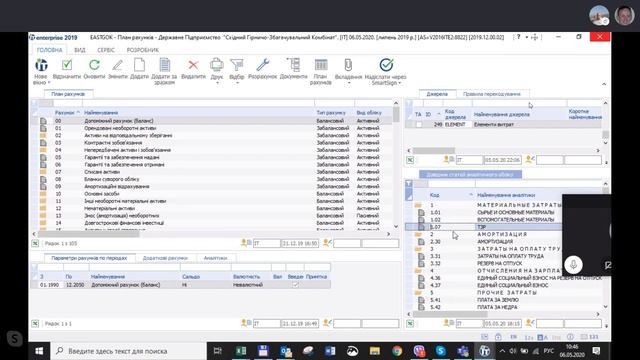Click Excel export icon under period parameters
This screenshot has width=640, height=360.
pos(35,323)
